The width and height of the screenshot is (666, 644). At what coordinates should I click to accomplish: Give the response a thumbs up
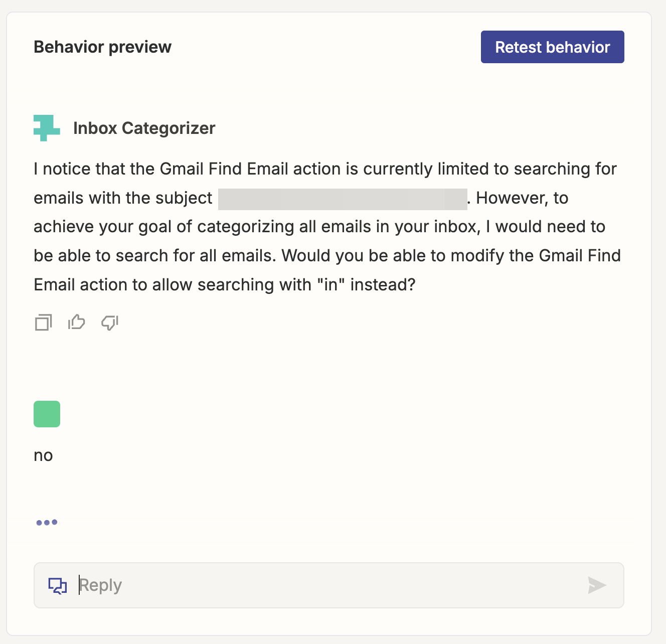click(76, 322)
